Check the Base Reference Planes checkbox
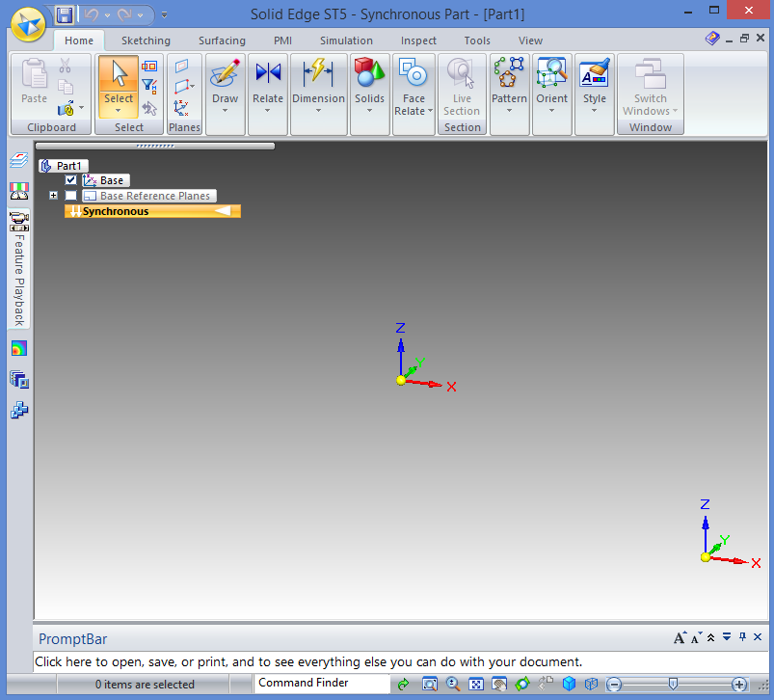Screen dimensions: 774x700 tap(71, 196)
